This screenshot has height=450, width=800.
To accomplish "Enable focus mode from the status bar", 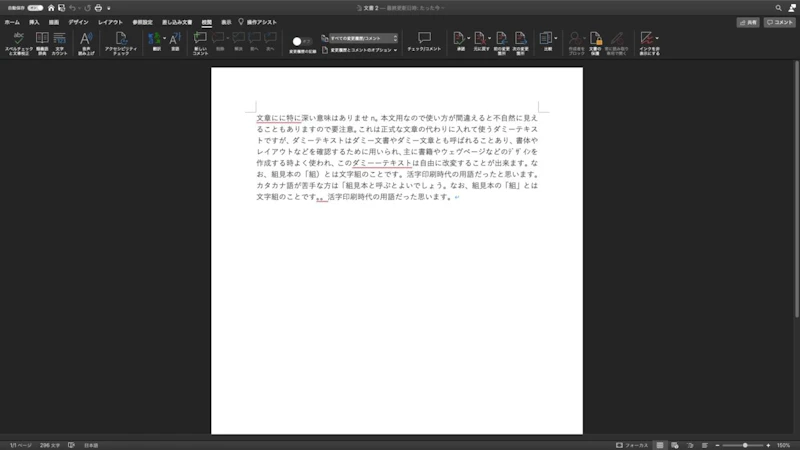I will point(632,444).
